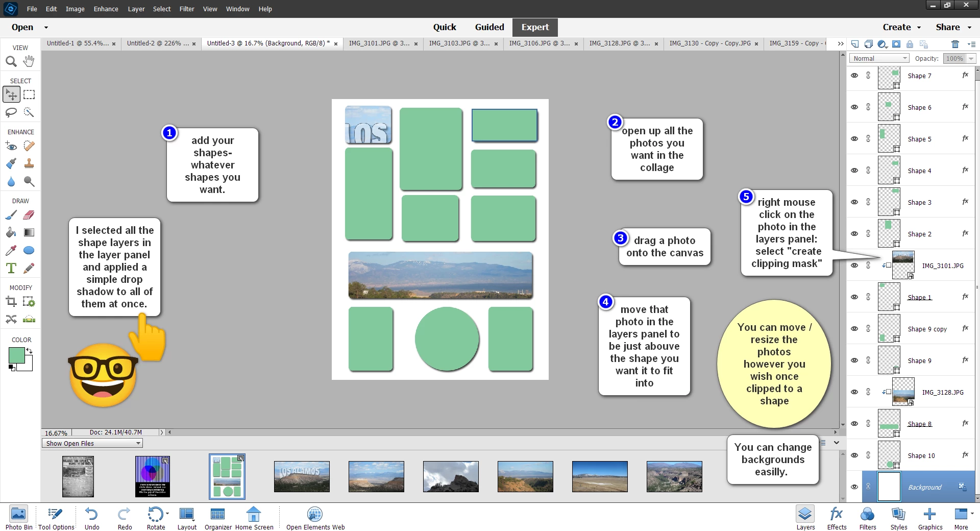Toggle visibility of Shape 9 copy layer
980x531 pixels.
[x=854, y=329]
